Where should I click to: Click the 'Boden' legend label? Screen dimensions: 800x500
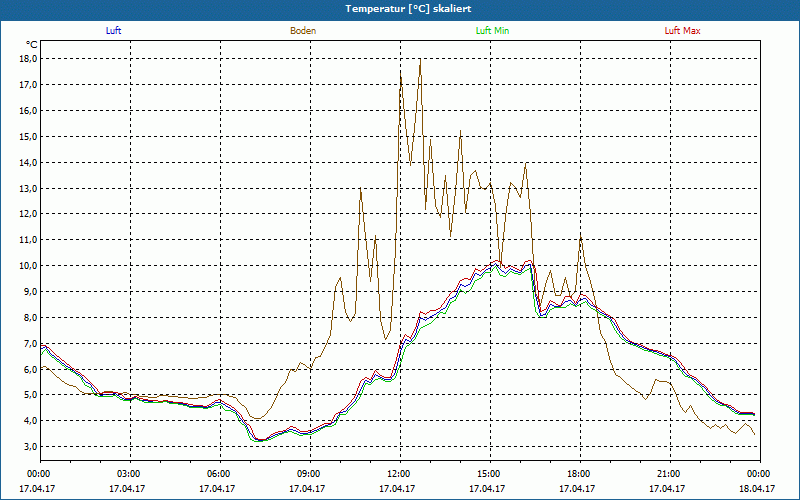click(x=303, y=31)
